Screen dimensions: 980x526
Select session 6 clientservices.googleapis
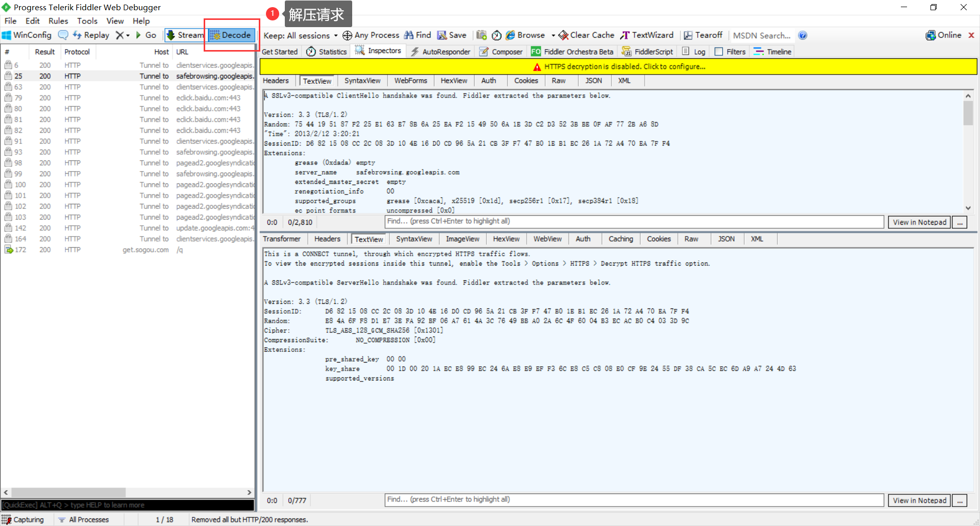pyautogui.click(x=127, y=65)
